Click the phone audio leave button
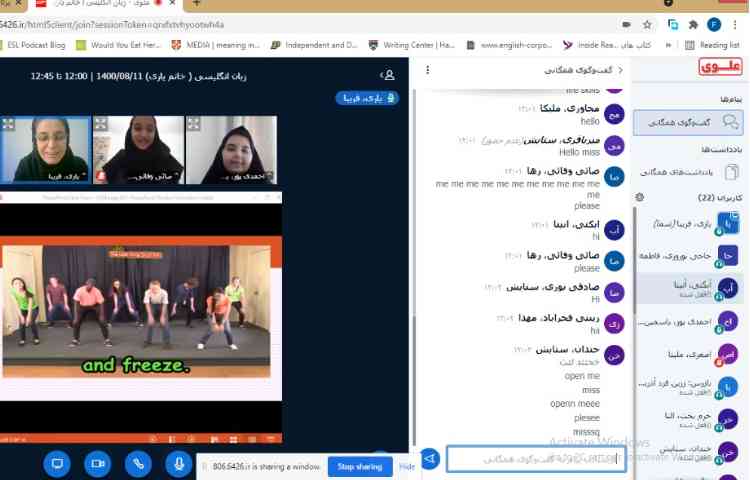The image size is (750, 480). coord(138,463)
